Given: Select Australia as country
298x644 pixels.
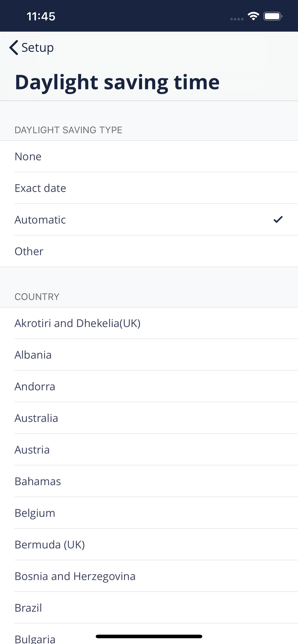Looking at the screenshot, I should [149, 418].
